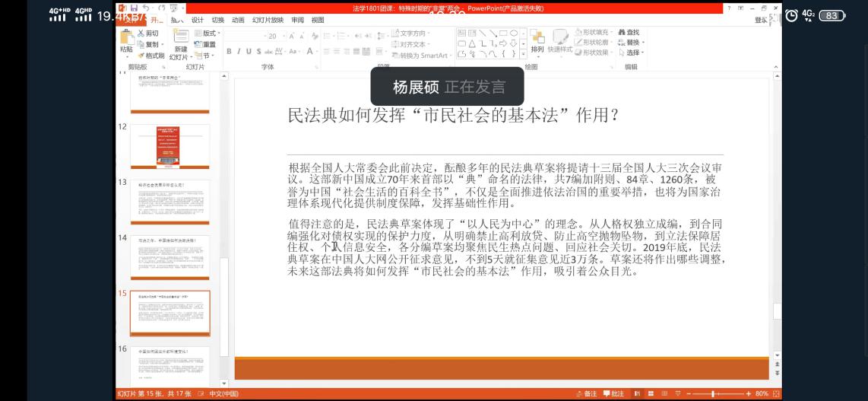Click Reading View icon in status bar
This screenshot has width=868, height=401.
pos(664,394)
